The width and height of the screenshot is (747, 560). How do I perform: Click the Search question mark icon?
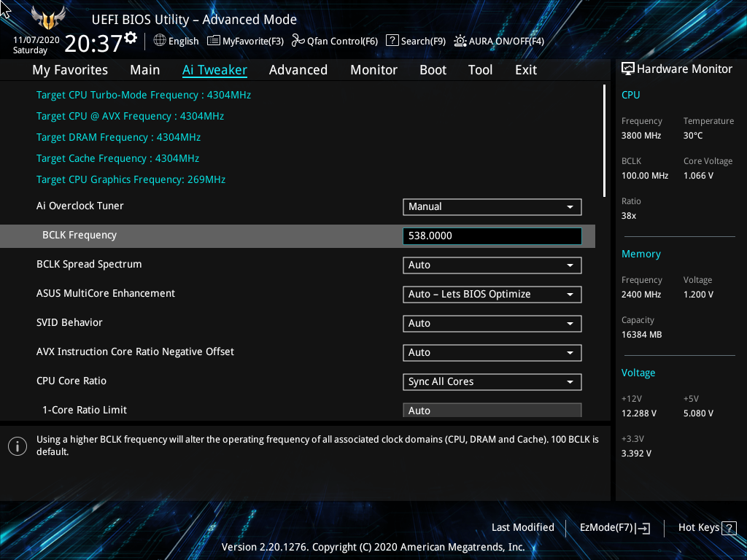click(x=392, y=41)
